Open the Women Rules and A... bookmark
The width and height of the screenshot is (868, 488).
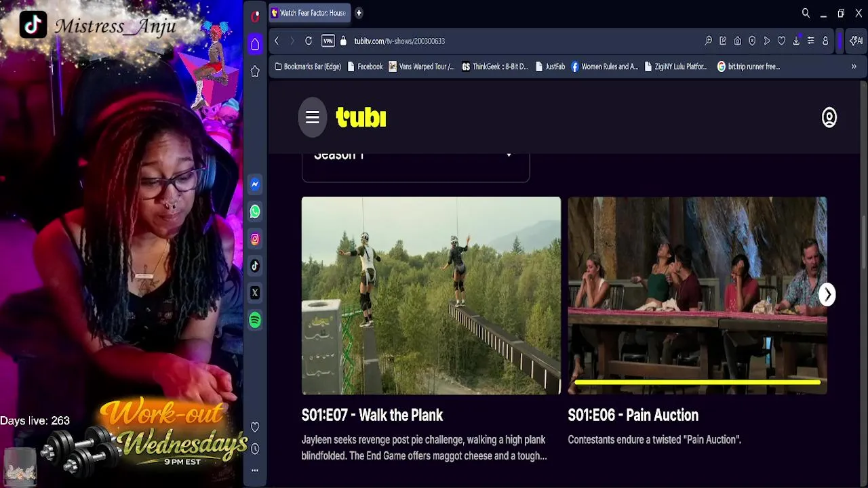coord(605,66)
